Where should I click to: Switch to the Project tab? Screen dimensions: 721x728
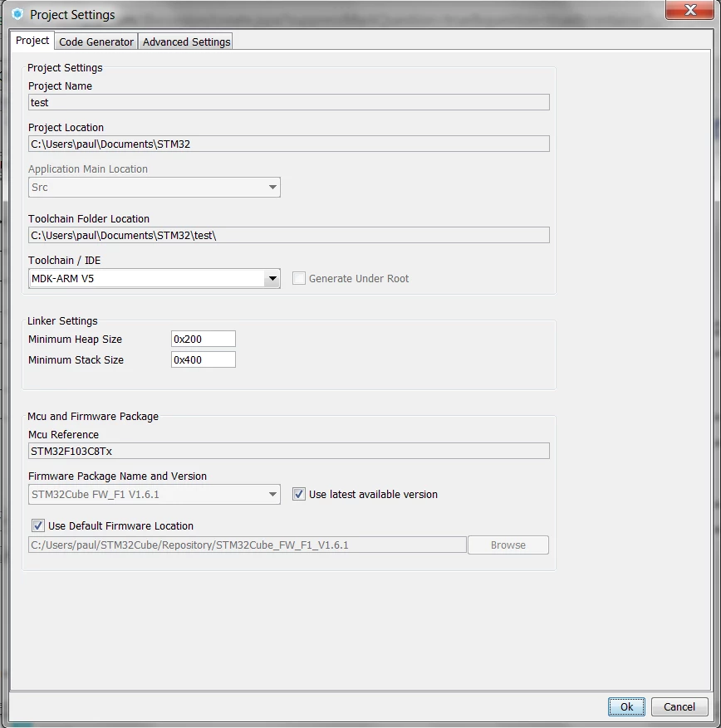(32, 41)
